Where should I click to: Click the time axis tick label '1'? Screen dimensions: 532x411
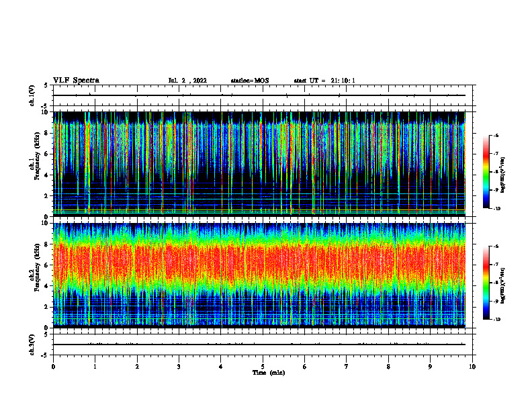[x=95, y=367]
